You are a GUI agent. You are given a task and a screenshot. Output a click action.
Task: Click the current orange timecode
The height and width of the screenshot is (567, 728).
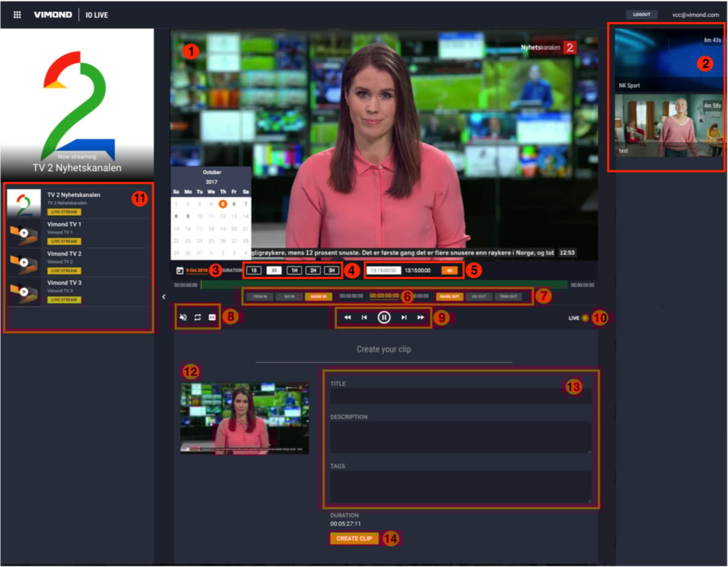pyautogui.click(x=384, y=296)
